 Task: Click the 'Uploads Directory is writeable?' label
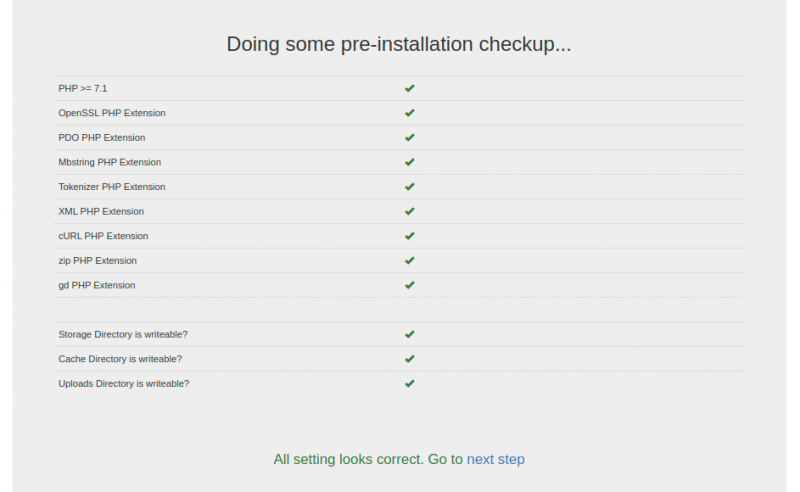(123, 383)
